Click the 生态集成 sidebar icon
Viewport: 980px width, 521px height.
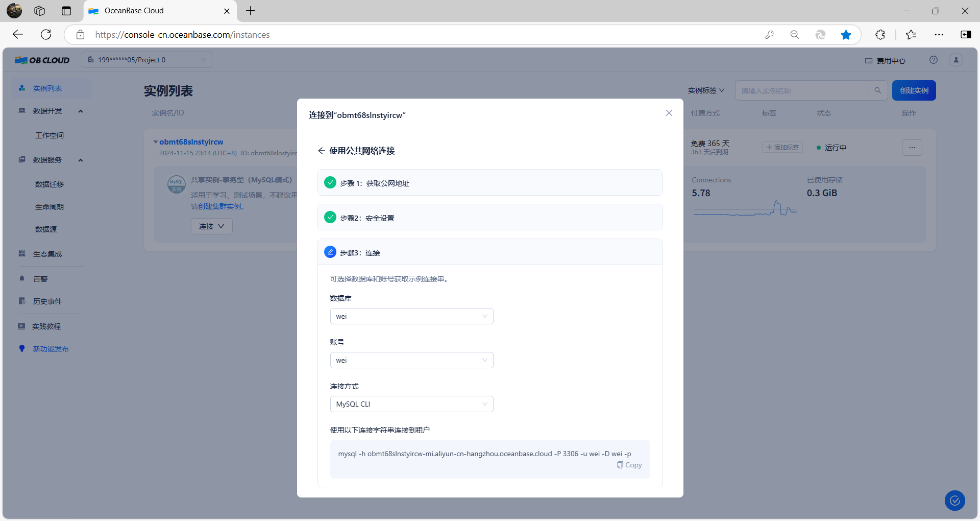click(x=22, y=253)
